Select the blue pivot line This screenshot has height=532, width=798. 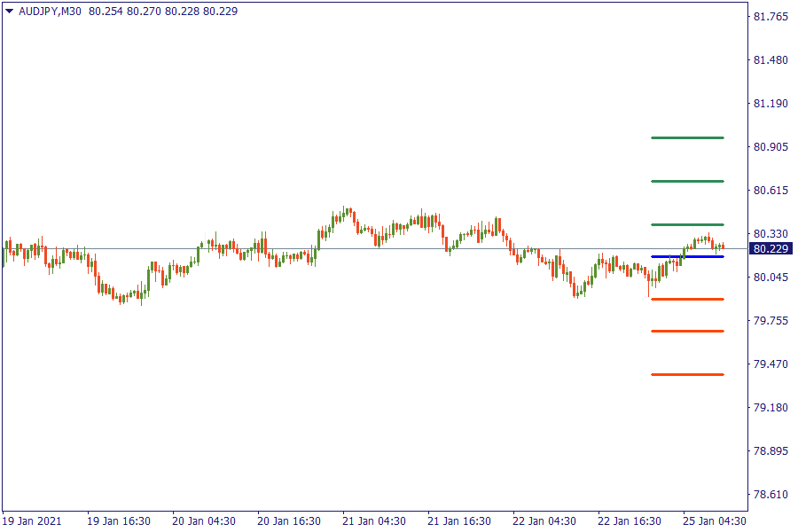[687, 256]
